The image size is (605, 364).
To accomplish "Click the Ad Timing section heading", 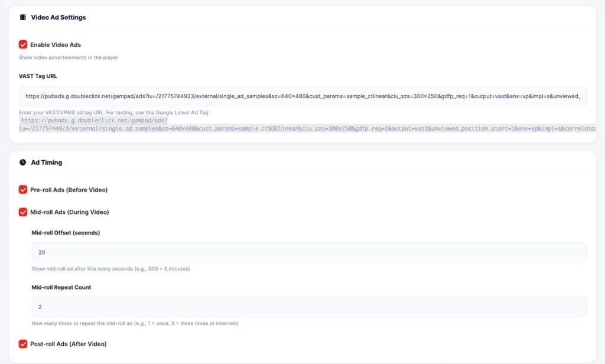I will (47, 162).
